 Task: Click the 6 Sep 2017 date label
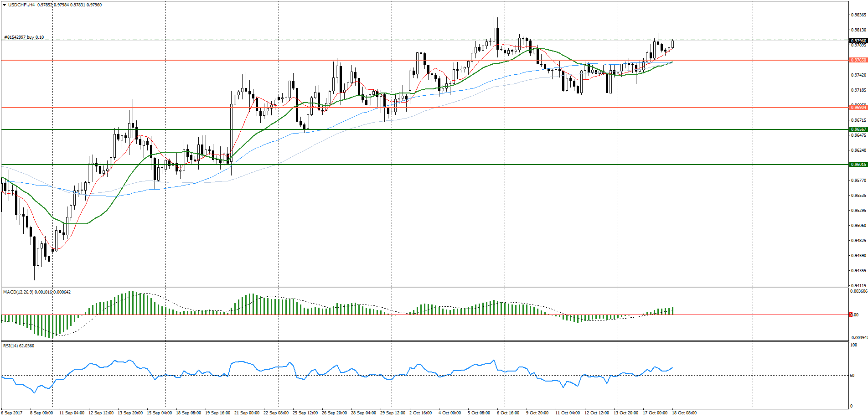[12, 413]
